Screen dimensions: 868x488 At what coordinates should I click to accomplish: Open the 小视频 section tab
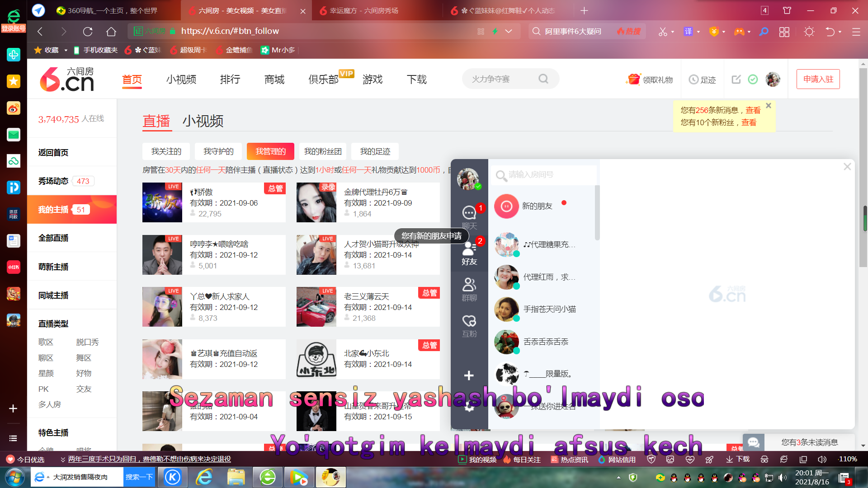click(203, 121)
